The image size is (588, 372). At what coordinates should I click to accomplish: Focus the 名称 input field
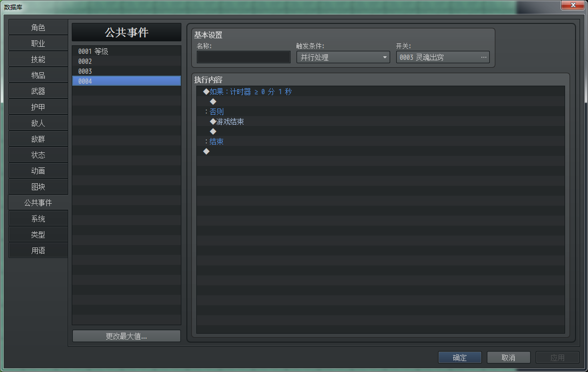pyautogui.click(x=243, y=57)
